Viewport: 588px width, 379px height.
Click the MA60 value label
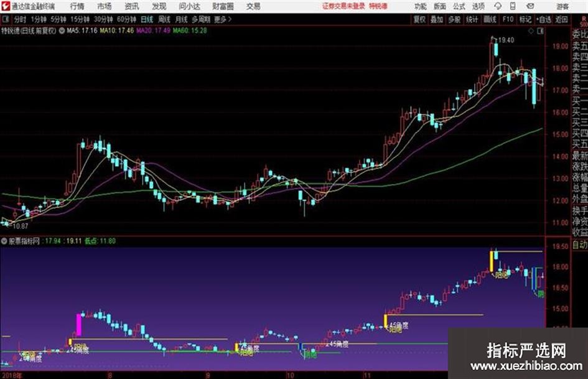pyautogui.click(x=190, y=30)
